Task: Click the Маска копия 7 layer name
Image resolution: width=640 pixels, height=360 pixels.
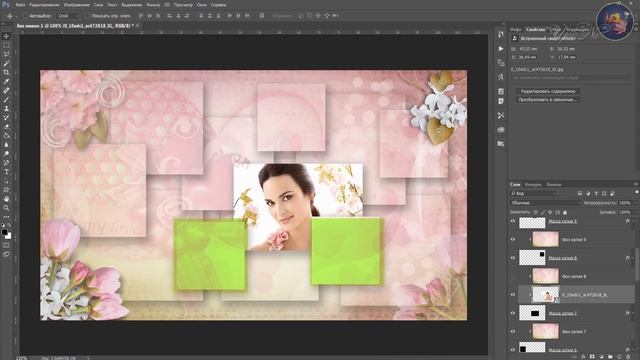Action: pyautogui.click(x=562, y=313)
